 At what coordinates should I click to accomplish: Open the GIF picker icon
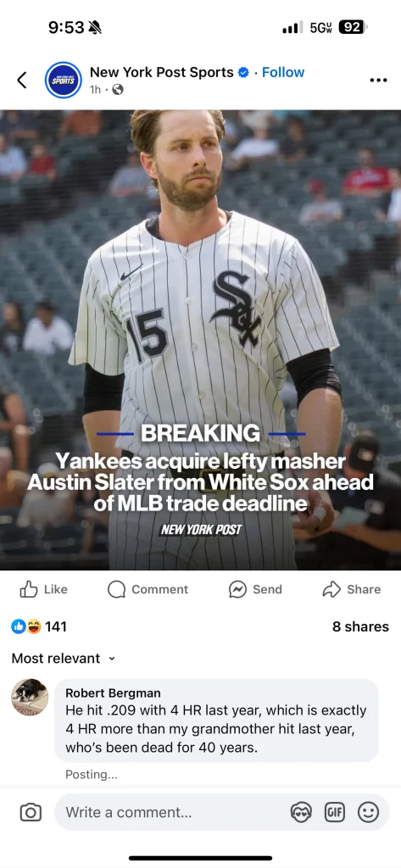pyautogui.click(x=335, y=812)
